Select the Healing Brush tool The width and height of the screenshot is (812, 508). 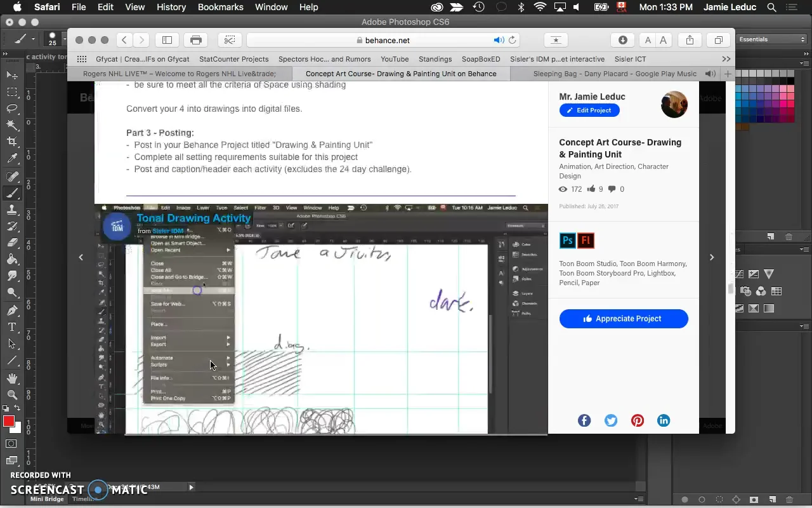(12, 177)
